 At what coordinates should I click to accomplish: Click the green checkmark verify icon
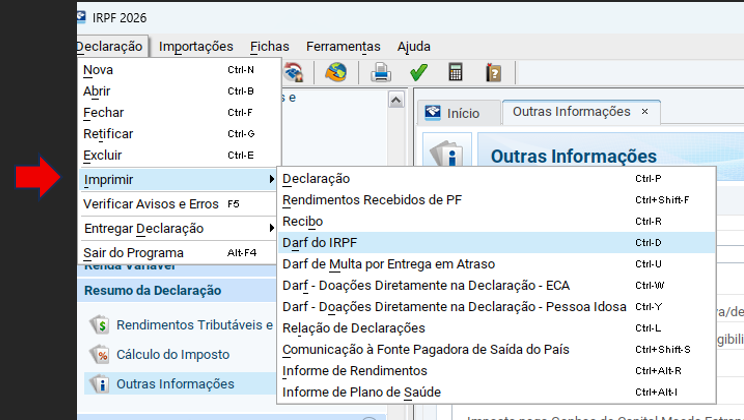[x=419, y=72]
